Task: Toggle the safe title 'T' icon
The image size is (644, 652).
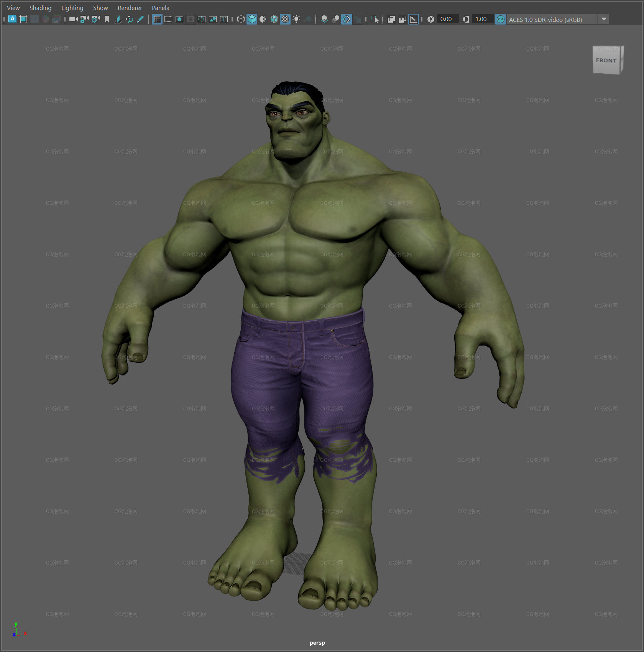Action: [224, 19]
